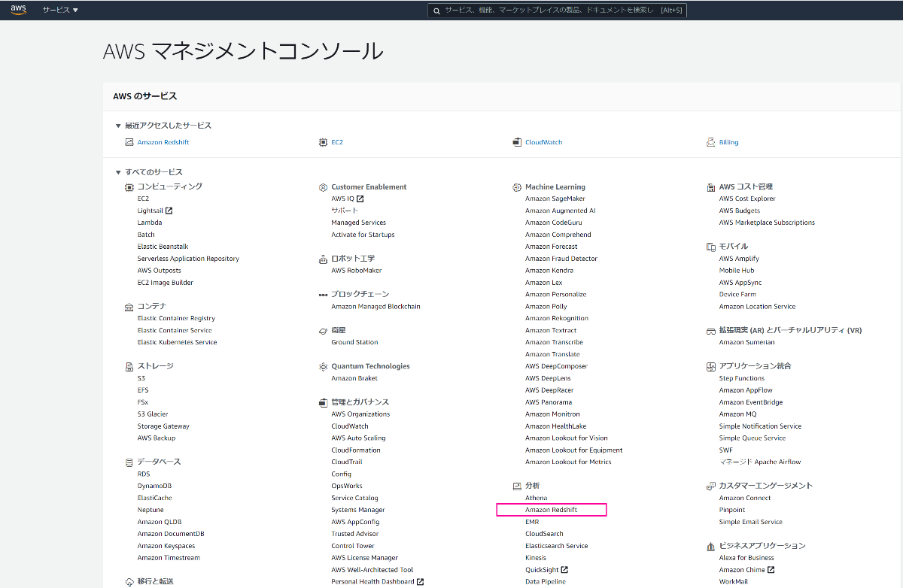Click the Machine Learning category icon

[x=517, y=186]
